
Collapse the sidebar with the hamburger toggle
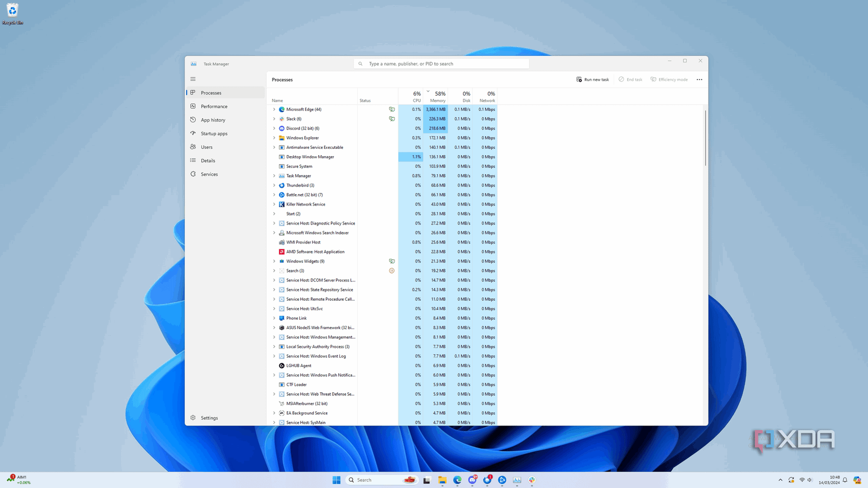coord(193,79)
